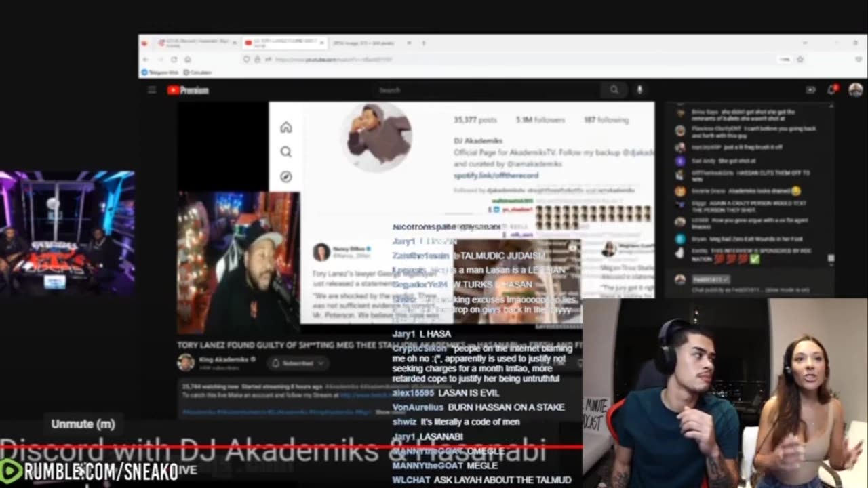
Task: Click the red video progress bar
Action: [292, 447]
